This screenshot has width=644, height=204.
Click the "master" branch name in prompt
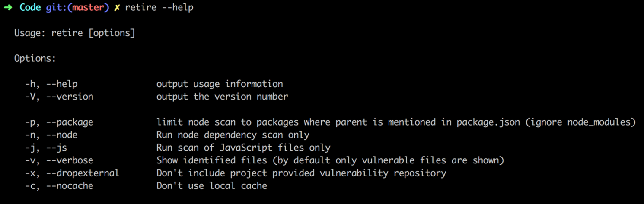(88, 8)
